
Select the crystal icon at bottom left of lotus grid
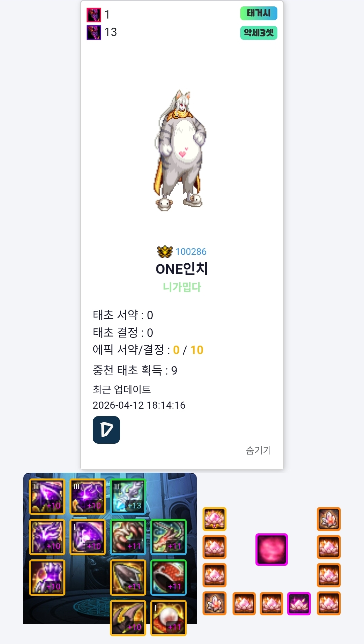(214, 604)
